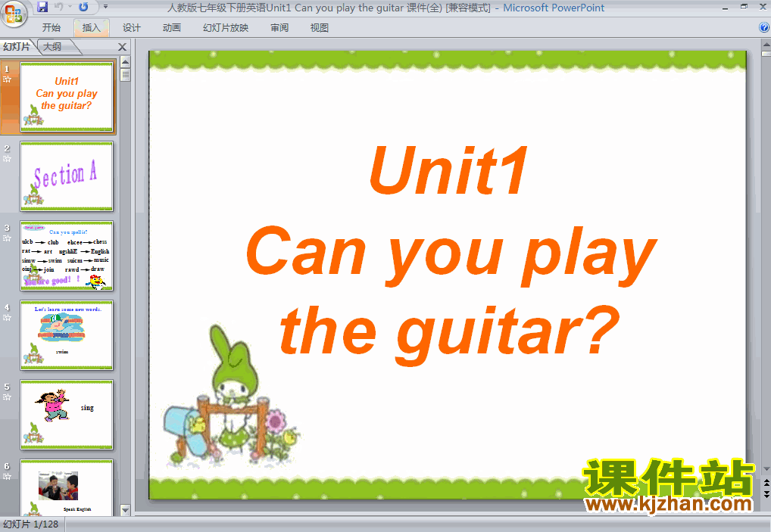This screenshot has width=771, height=532.
Task: Open the 幻灯片放映 ribbon tab
Action: pyautogui.click(x=226, y=28)
